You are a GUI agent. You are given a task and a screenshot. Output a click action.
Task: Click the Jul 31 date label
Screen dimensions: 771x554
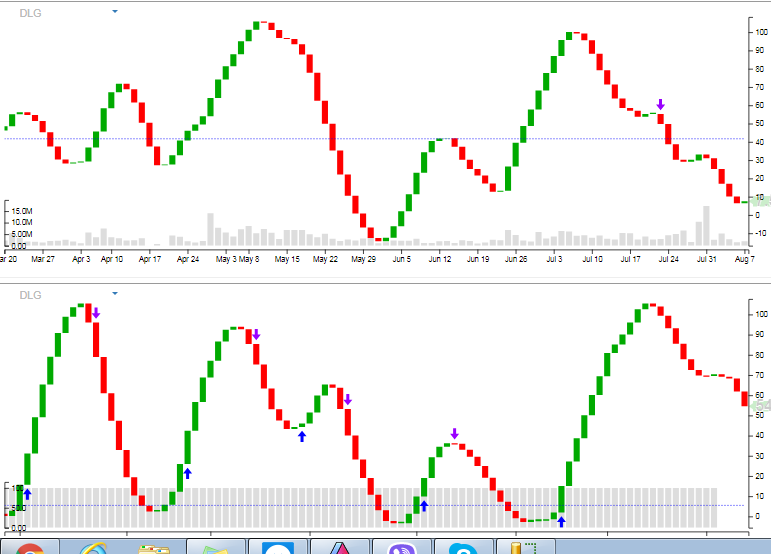tap(707, 259)
